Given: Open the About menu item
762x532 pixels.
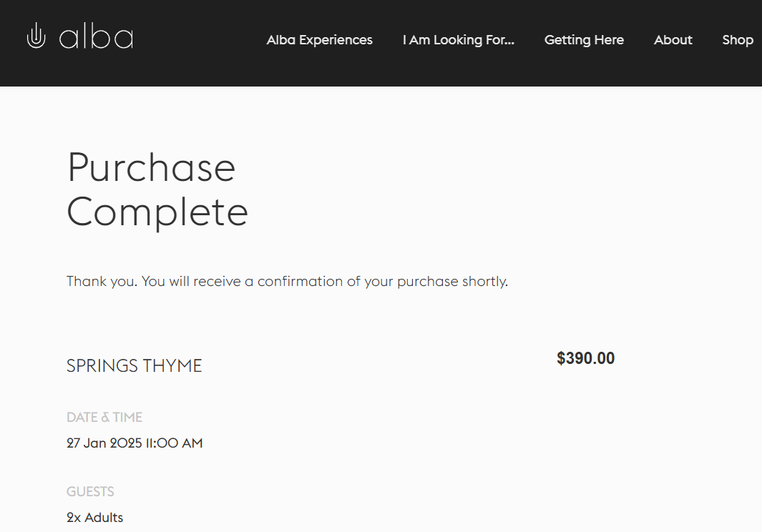Looking at the screenshot, I should pos(673,40).
